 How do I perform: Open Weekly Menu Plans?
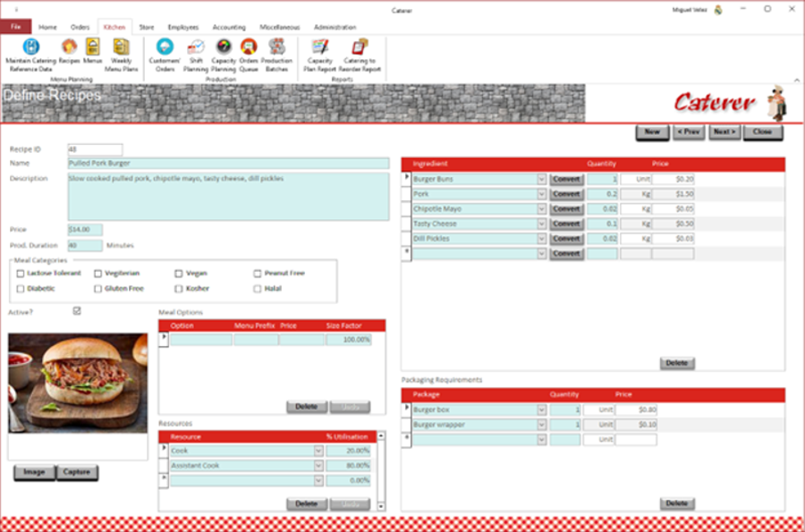pos(121,55)
